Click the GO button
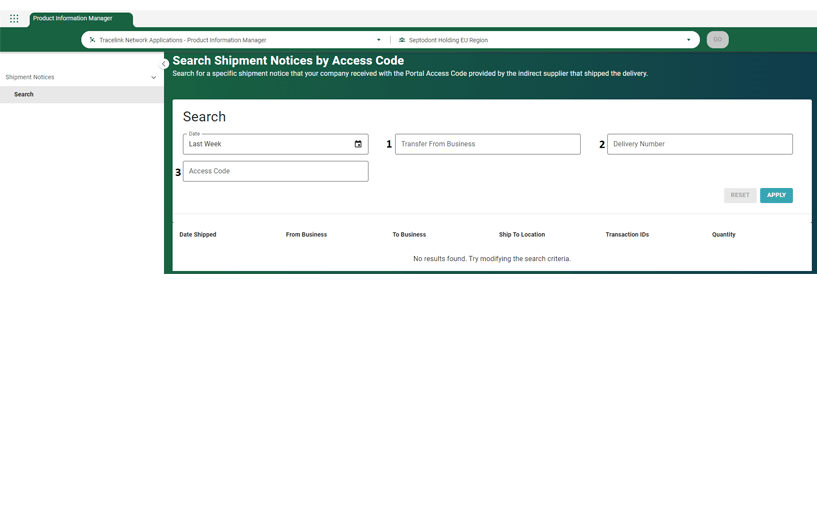This screenshot has width=817, height=525. click(x=717, y=40)
